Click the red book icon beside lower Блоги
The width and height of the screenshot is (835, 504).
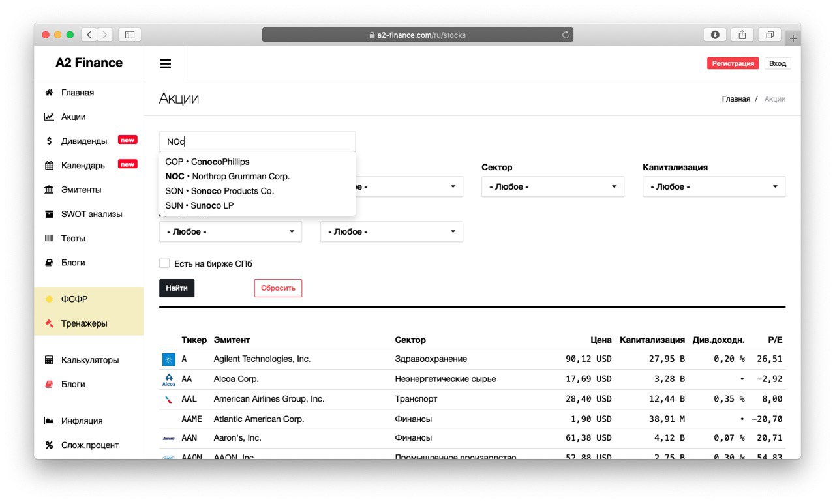(x=49, y=384)
